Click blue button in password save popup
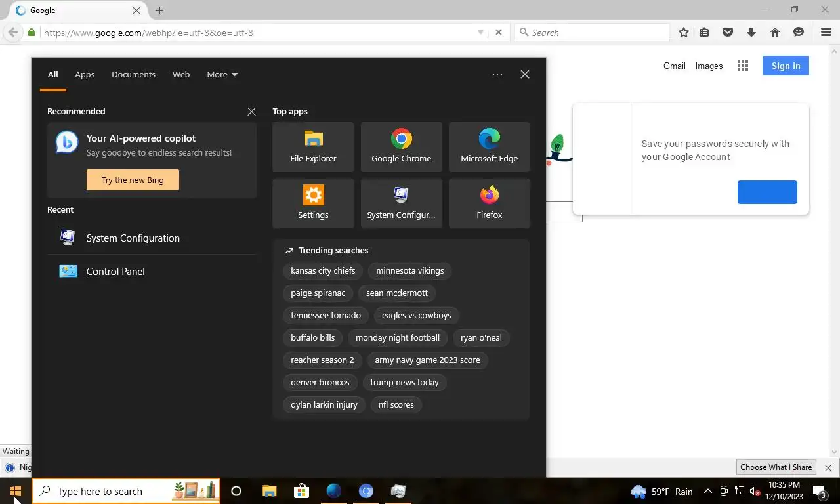This screenshot has height=504, width=840. click(x=767, y=192)
